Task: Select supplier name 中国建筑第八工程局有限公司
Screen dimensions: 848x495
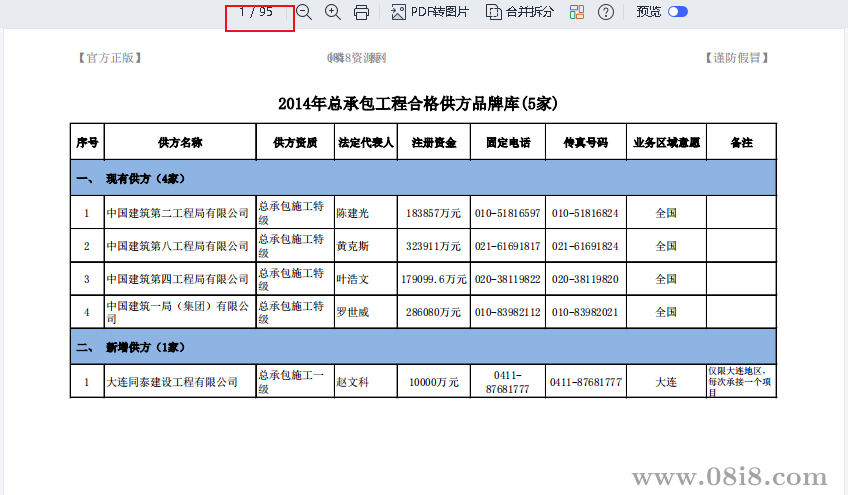Action: tap(177, 246)
